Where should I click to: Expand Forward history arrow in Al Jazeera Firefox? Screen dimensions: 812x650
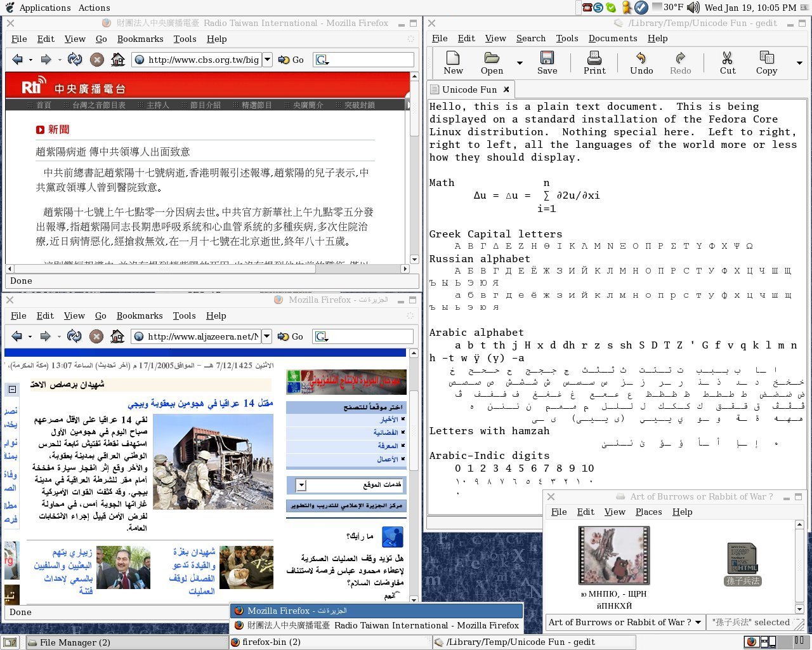59,336
